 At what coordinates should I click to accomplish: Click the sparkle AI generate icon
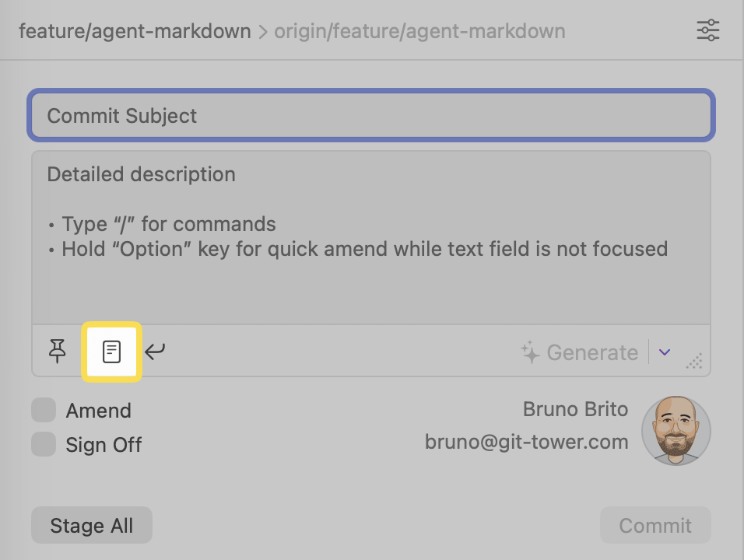pyautogui.click(x=530, y=352)
